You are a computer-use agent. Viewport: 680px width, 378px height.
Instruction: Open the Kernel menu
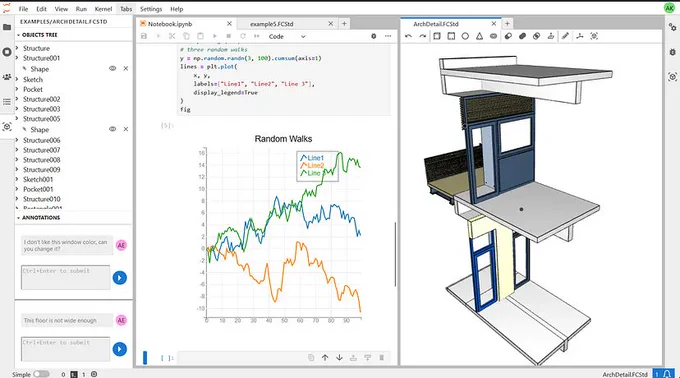tap(103, 9)
